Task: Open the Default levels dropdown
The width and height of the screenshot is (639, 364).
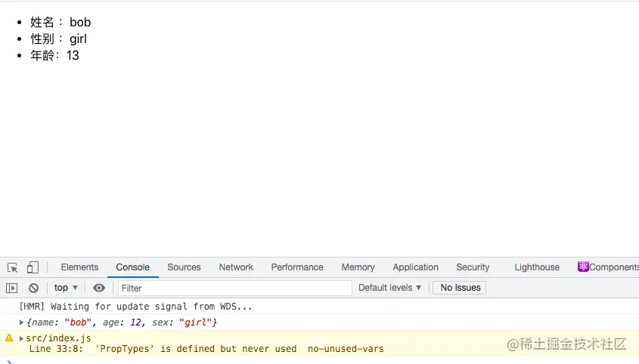Action: click(389, 288)
